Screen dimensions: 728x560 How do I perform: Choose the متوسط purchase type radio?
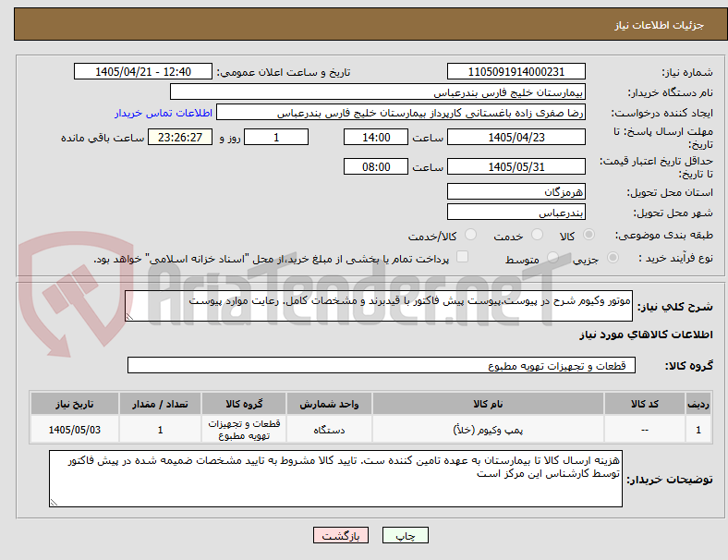click(552, 257)
